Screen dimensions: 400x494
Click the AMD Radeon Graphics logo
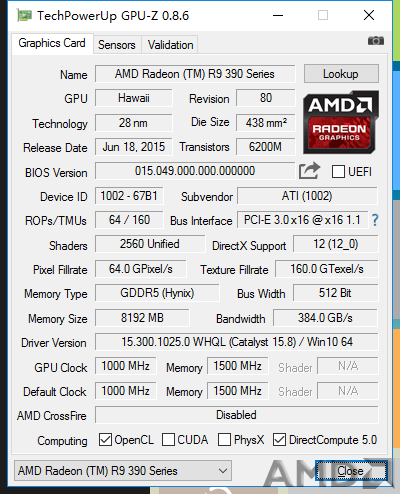pyautogui.click(x=341, y=122)
